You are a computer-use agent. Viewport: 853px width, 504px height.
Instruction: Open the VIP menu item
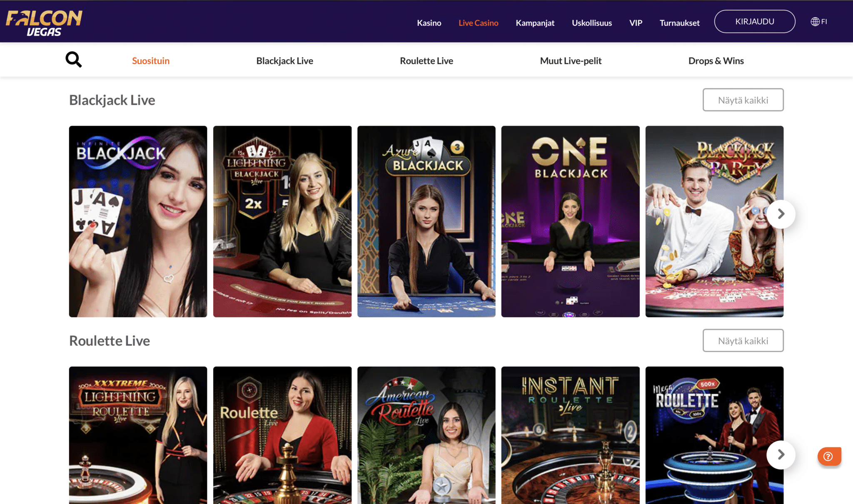636,23
